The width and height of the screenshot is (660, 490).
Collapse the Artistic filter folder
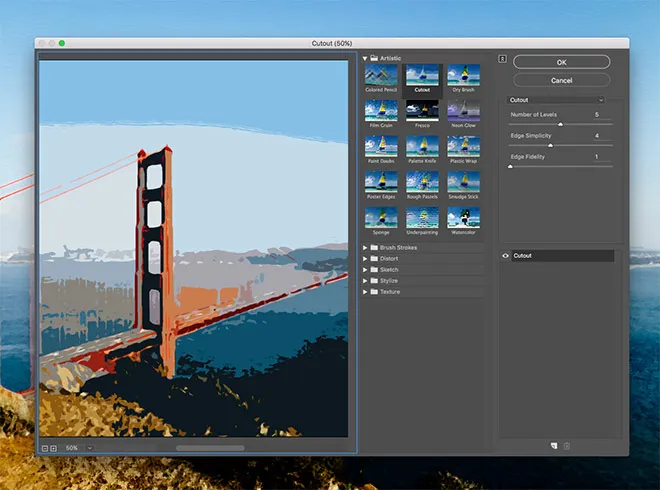point(364,59)
